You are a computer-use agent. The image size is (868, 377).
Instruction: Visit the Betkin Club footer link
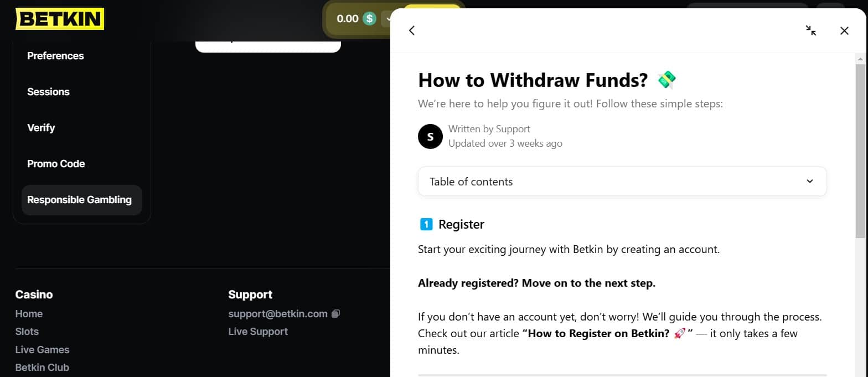[x=42, y=368]
